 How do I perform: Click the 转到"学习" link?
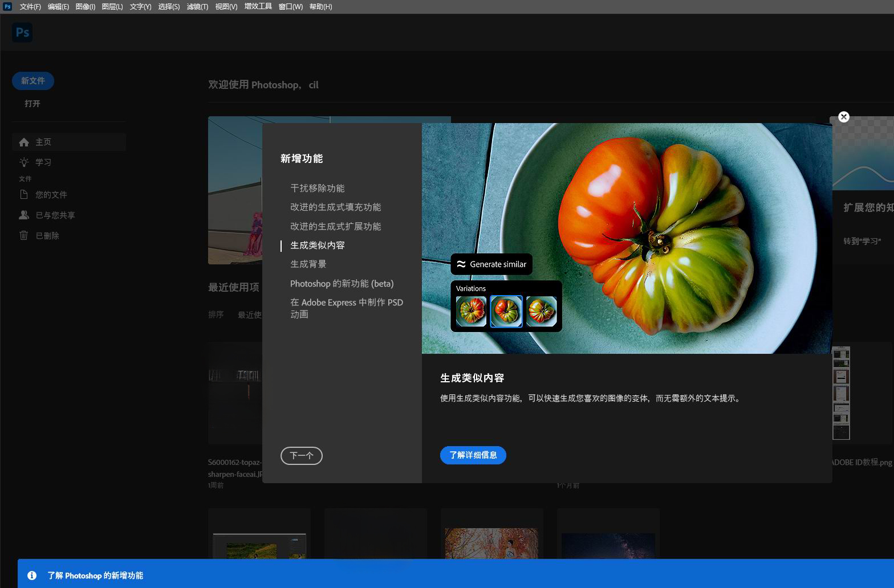tap(862, 241)
